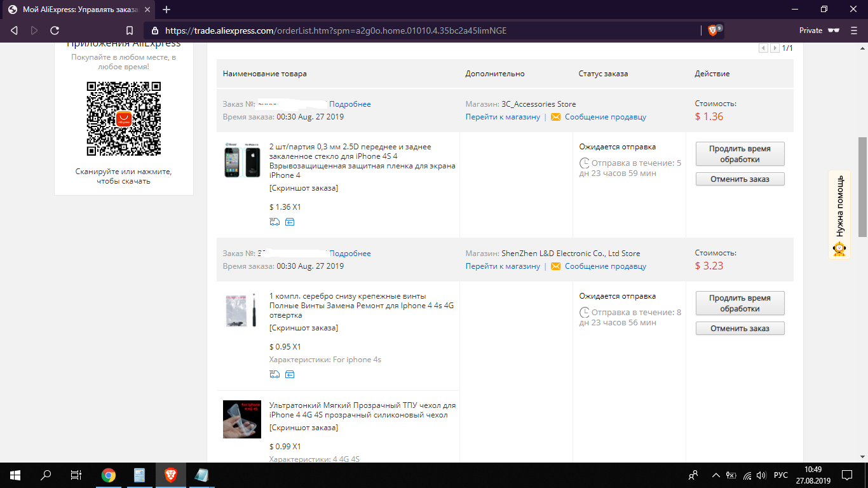868x488 pixels.
Task: Open the iPhone 4S tempered glass product thumbnail
Action: click(x=242, y=161)
